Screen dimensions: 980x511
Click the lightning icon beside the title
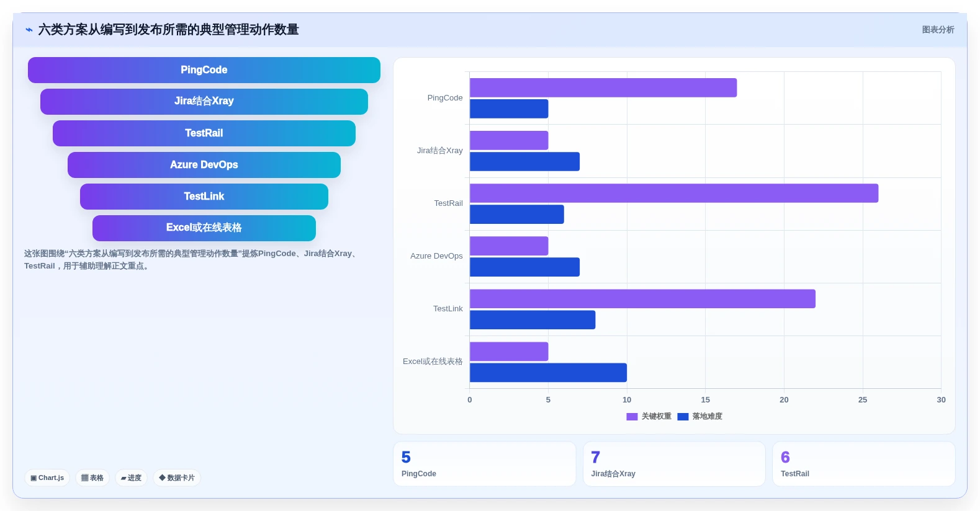tap(29, 30)
